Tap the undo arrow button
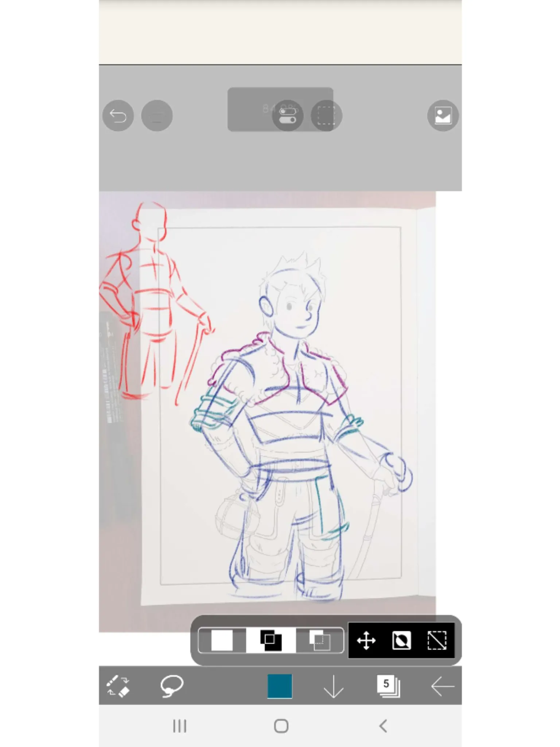 click(118, 116)
